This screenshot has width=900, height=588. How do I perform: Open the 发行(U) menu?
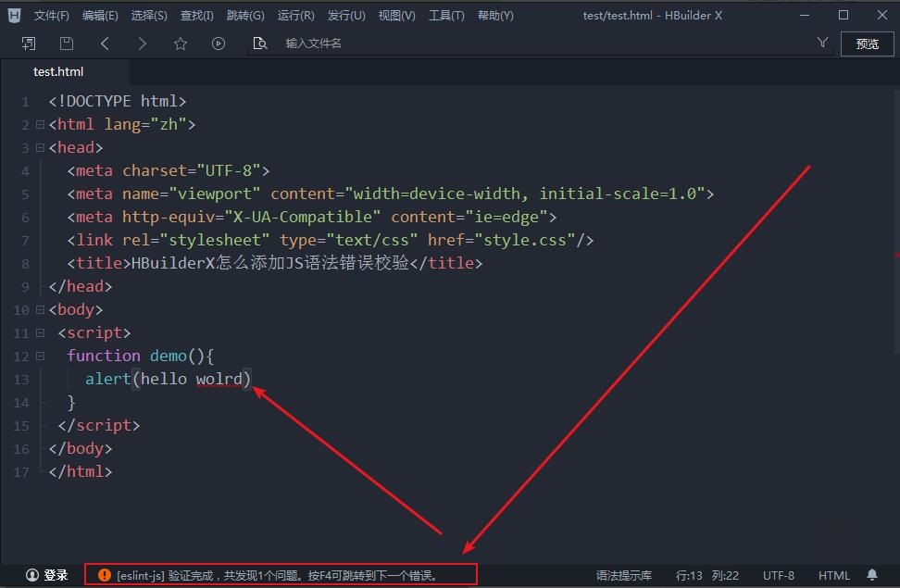point(346,16)
